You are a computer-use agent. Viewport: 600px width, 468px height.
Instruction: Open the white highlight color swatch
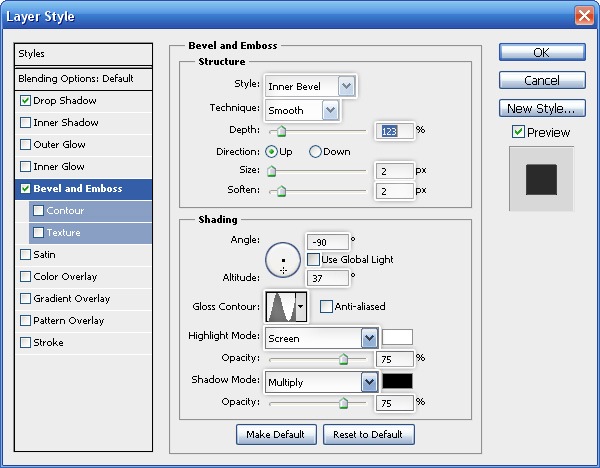[398, 337]
